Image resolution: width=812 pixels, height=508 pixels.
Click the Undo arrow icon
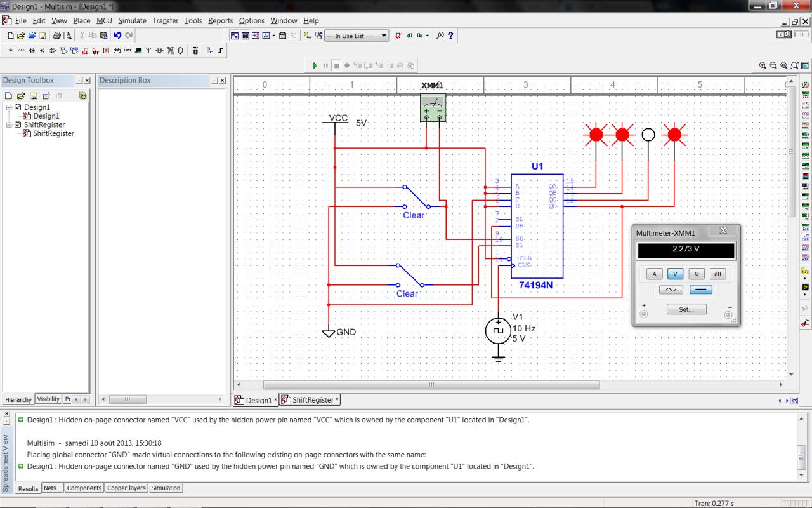click(118, 36)
